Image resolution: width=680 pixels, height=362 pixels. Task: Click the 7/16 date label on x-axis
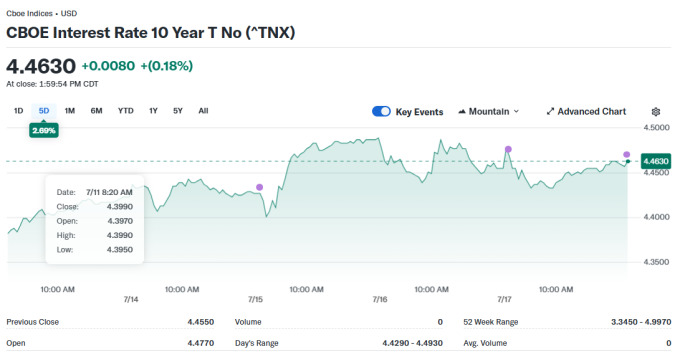pyautogui.click(x=380, y=300)
